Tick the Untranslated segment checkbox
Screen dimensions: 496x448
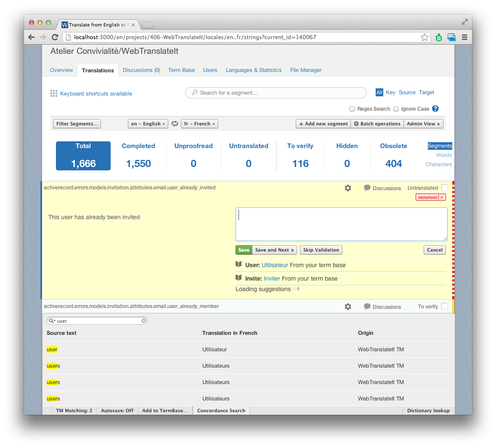(x=444, y=188)
